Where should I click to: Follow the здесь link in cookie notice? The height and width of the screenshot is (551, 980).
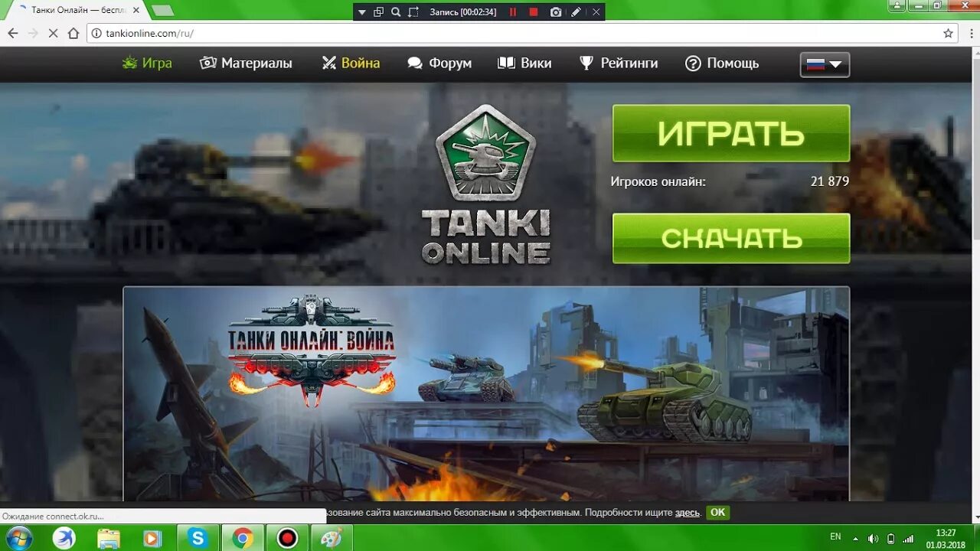[x=688, y=513]
